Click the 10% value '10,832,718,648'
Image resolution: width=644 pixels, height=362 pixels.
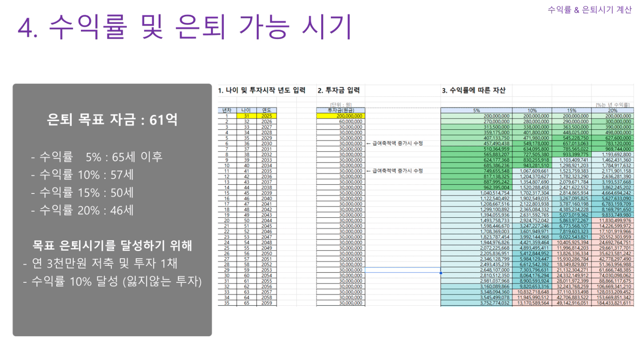532,292
